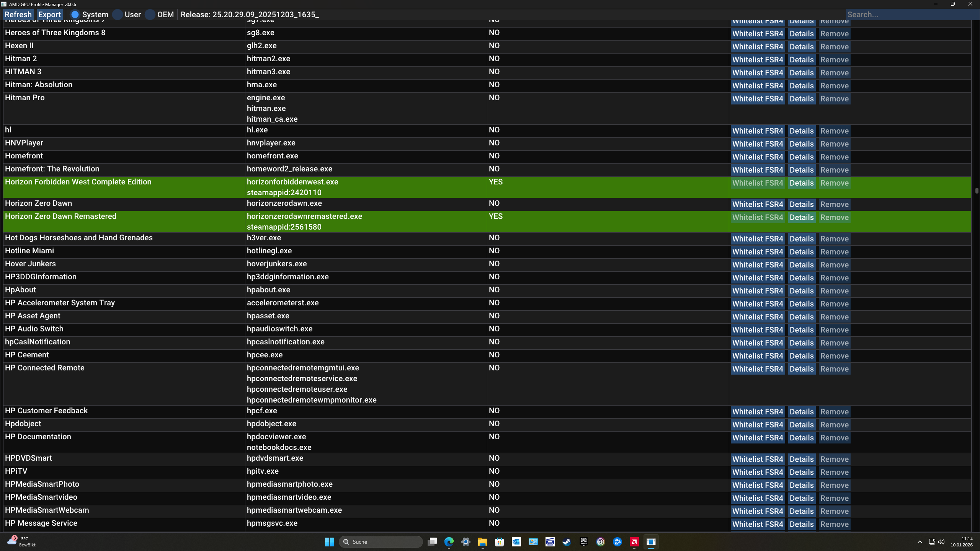Viewport: 980px width, 551px height.
Task: Remove the Hotline Miami profile
Action: coord(835,252)
